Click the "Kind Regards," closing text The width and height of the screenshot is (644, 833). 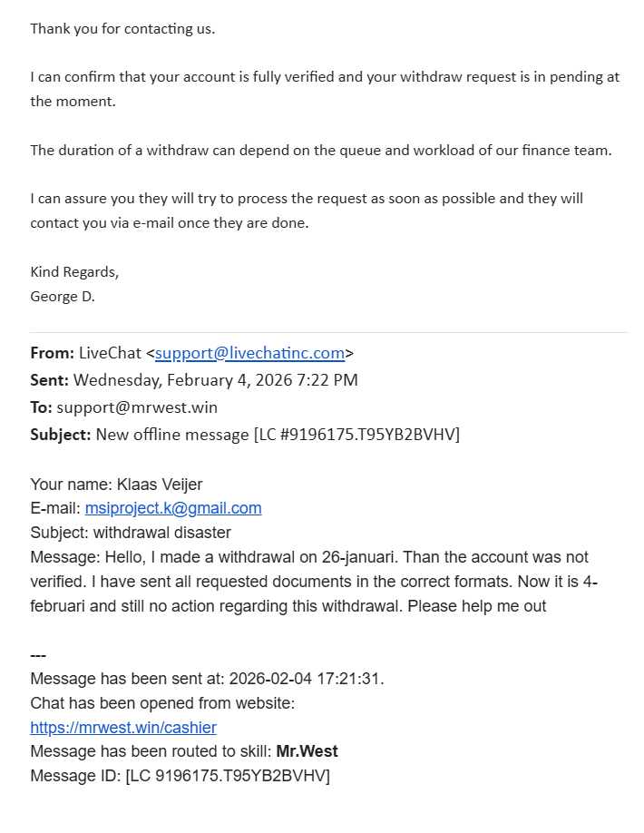(74, 271)
